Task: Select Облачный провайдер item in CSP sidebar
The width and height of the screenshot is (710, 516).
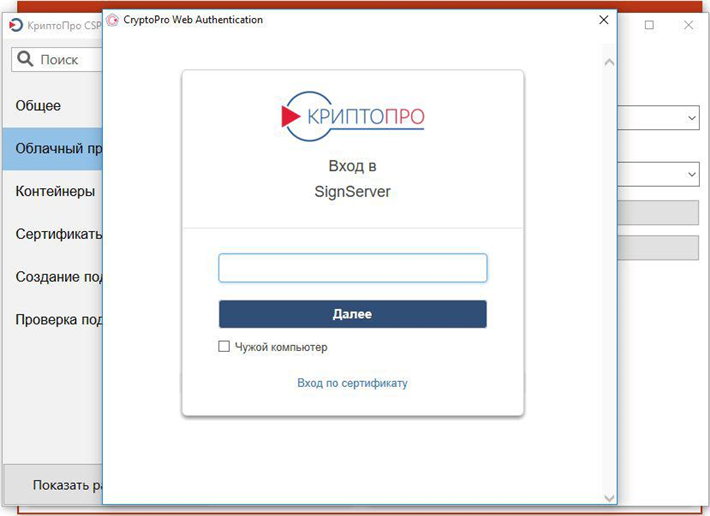Action: [52, 148]
